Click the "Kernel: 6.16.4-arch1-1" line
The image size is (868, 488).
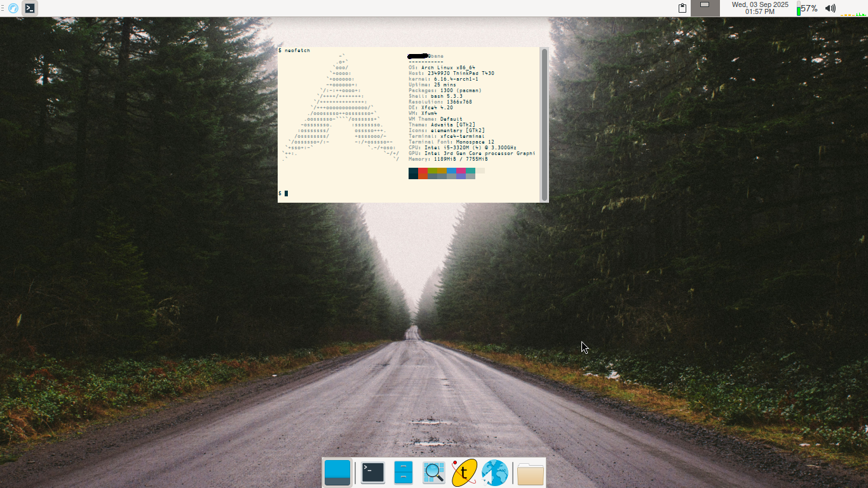(444, 79)
